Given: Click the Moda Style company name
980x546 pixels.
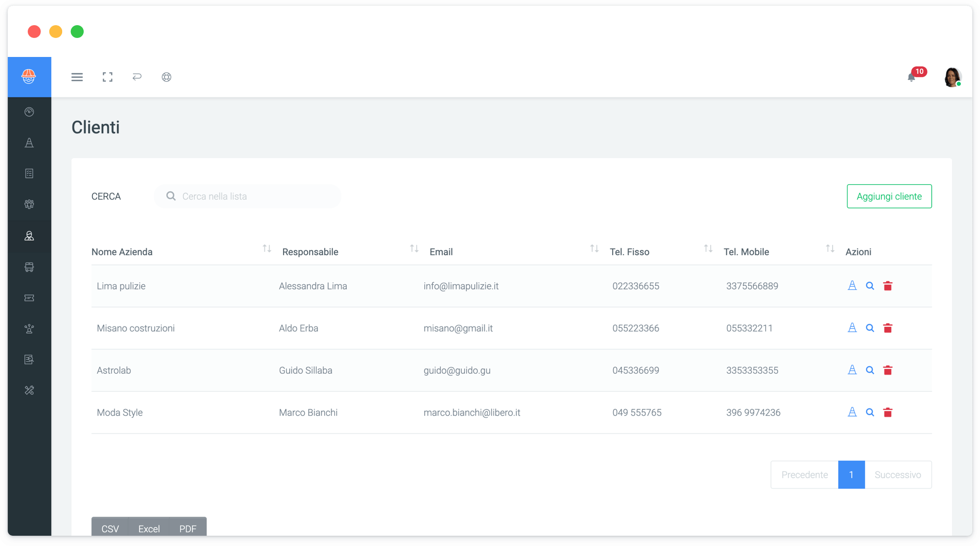Looking at the screenshot, I should 120,412.
